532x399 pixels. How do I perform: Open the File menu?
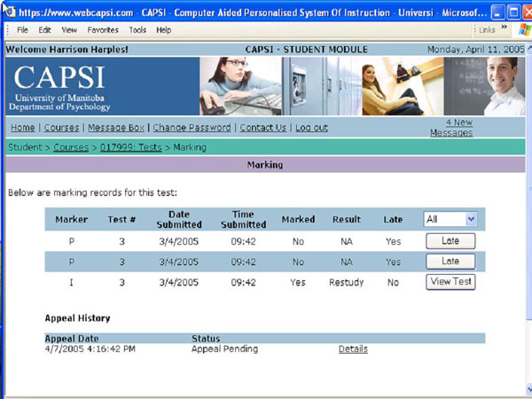point(22,30)
